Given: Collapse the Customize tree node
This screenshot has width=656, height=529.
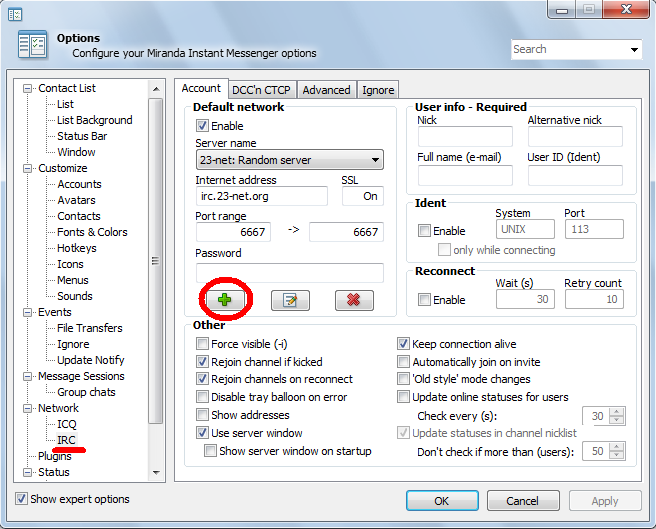Looking at the screenshot, I should 28,168.
